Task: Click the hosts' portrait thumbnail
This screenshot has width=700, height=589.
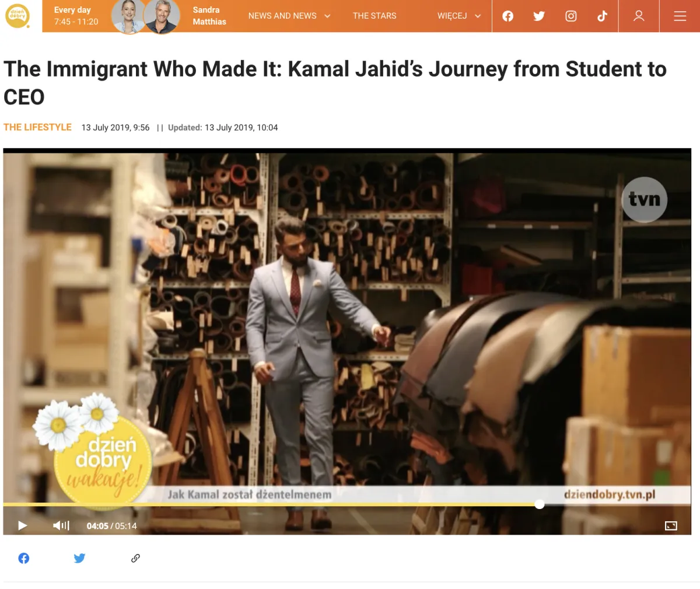Action: [x=145, y=16]
